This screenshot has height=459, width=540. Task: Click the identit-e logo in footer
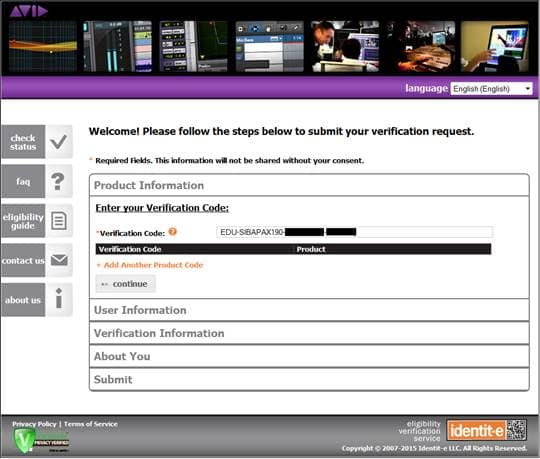(x=487, y=430)
